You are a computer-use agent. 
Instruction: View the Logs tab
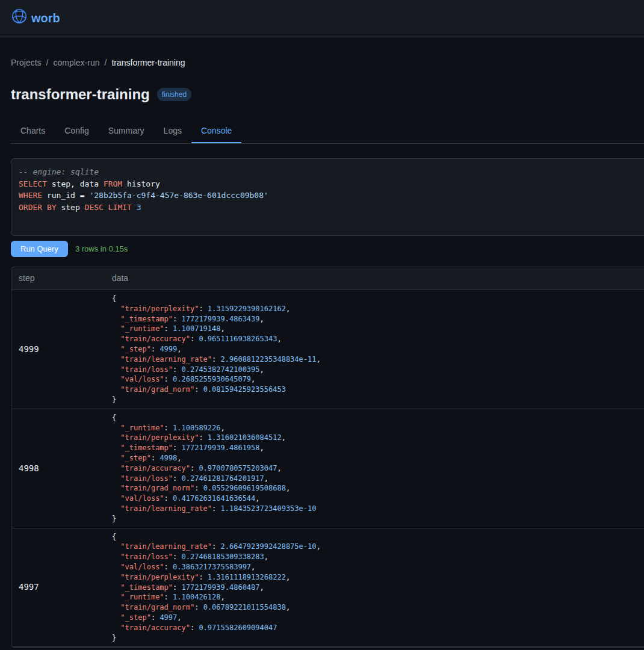click(172, 131)
